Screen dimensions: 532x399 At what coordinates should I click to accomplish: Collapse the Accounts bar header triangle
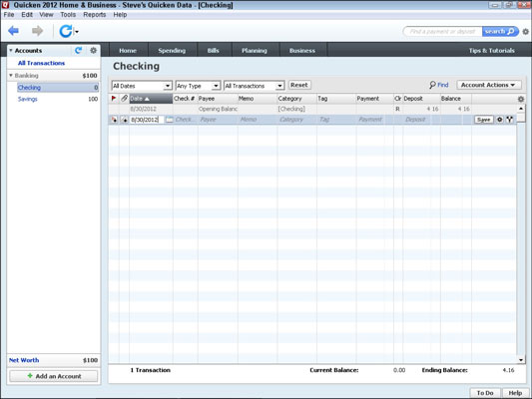[11, 51]
